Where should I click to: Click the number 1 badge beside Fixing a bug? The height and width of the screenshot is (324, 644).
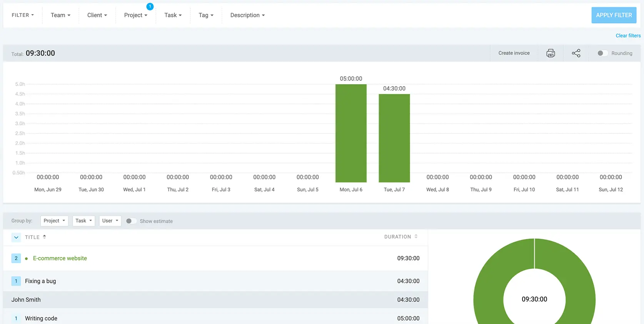16,281
